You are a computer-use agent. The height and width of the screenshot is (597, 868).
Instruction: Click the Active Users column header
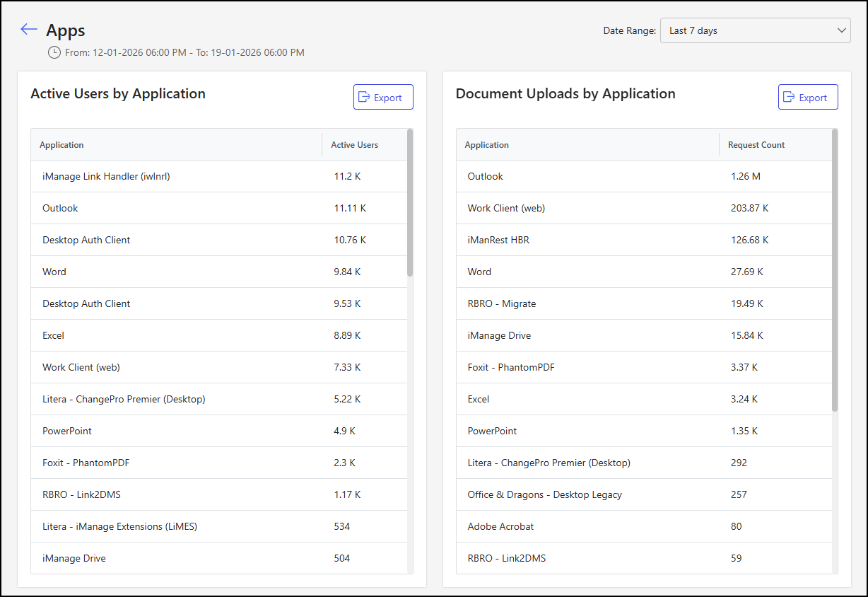(x=354, y=145)
